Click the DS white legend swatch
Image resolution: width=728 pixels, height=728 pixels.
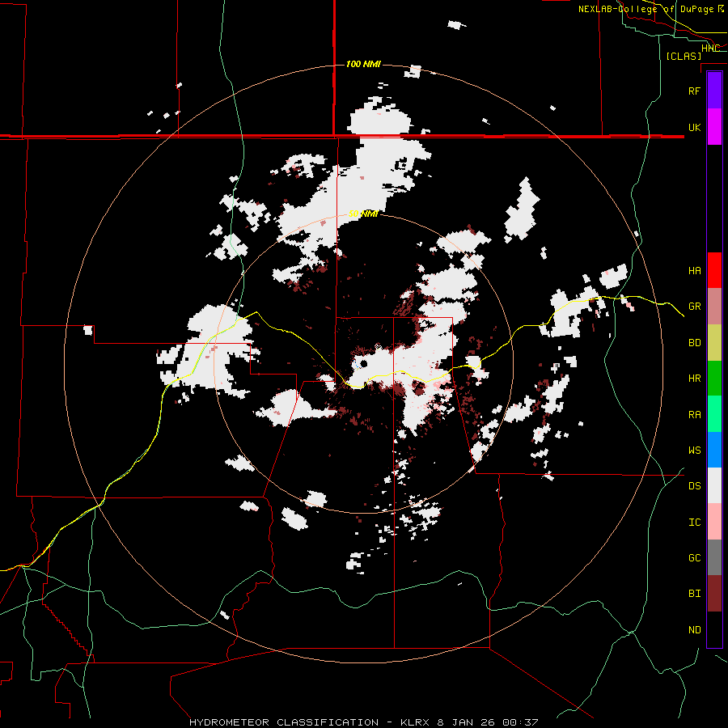(714, 485)
